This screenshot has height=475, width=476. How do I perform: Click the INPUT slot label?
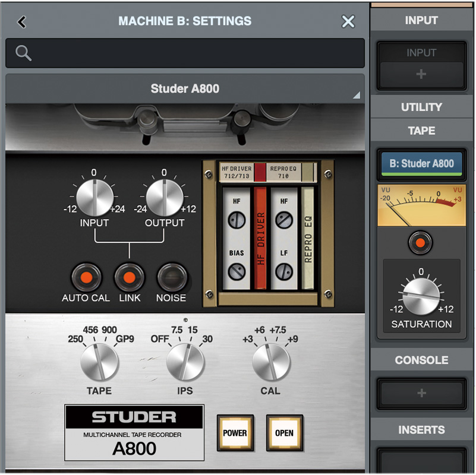(421, 53)
